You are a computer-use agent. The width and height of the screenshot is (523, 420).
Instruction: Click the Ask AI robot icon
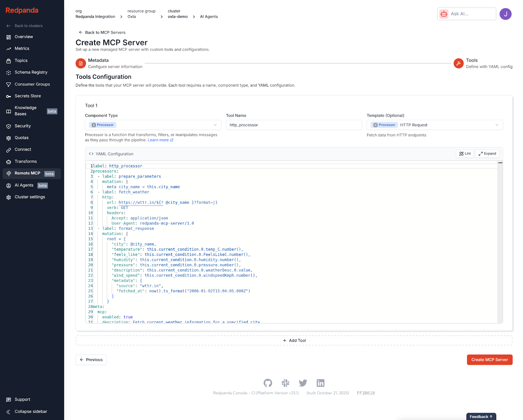[444, 14]
